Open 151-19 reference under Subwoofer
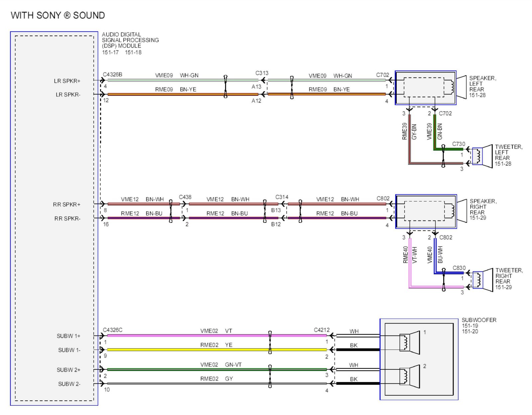Image resolution: width=532 pixels, height=415 pixels. pyautogui.click(x=470, y=326)
